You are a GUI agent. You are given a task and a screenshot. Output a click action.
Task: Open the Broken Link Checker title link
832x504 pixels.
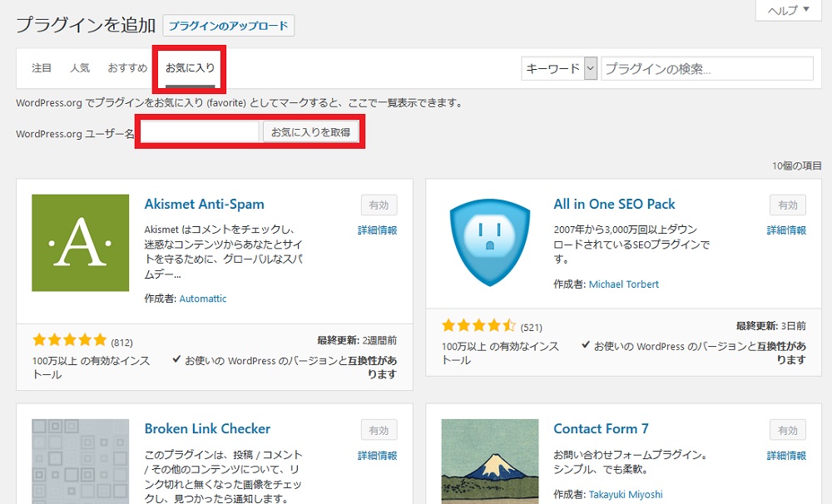pos(207,428)
